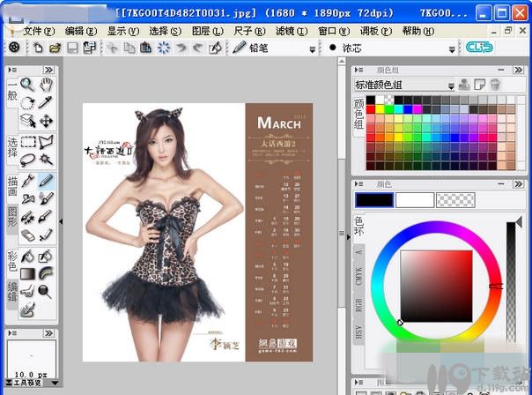This screenshot has width=532, height=395.
Task: Select the rectangular marquee tool
Action: tap(28, 142)
